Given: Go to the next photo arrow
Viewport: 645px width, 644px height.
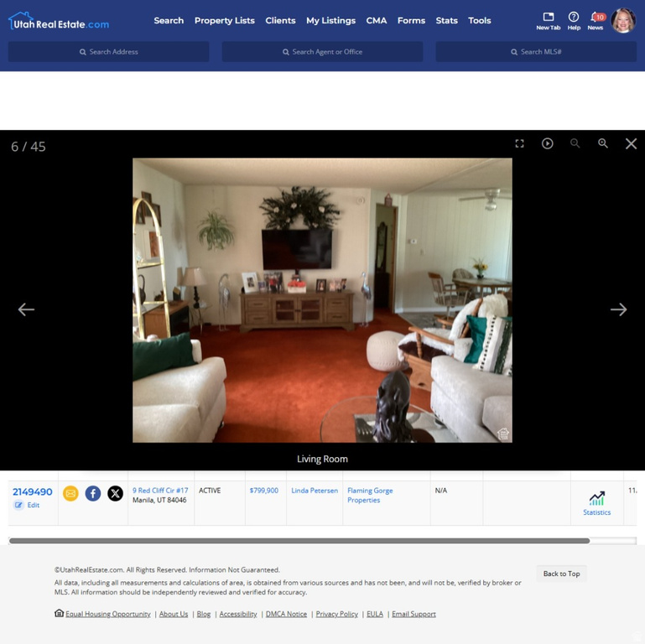Looking at the screenshot, I should 618,309.
